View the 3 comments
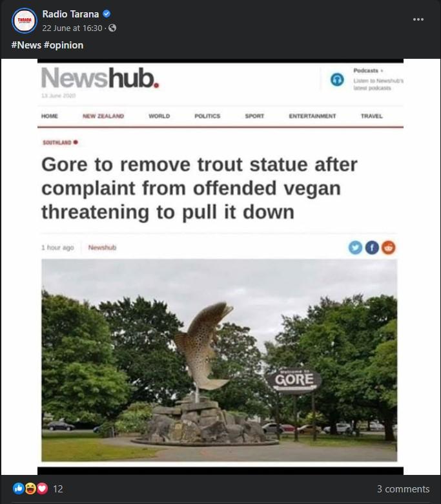The height and width of the screenshot is (504, 441). [403, 489]
